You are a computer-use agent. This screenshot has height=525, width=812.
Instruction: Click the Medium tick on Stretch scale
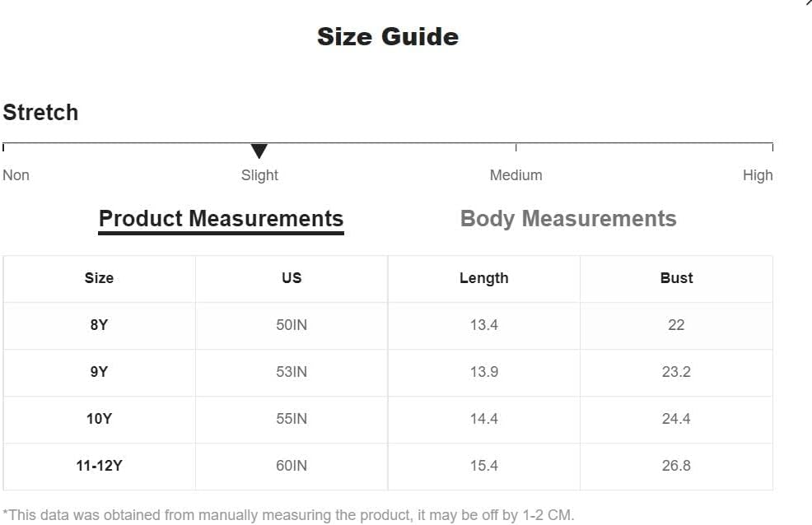[x=516, y=147]
